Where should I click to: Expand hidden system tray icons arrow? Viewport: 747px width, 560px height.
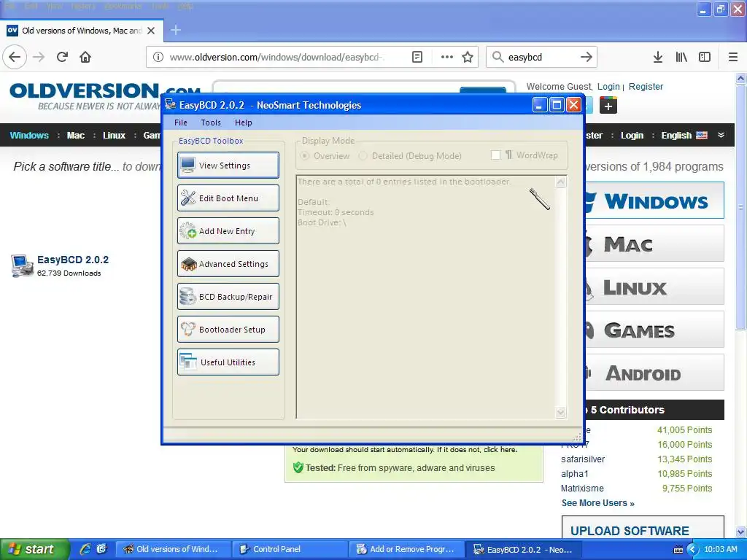point(692,550)
